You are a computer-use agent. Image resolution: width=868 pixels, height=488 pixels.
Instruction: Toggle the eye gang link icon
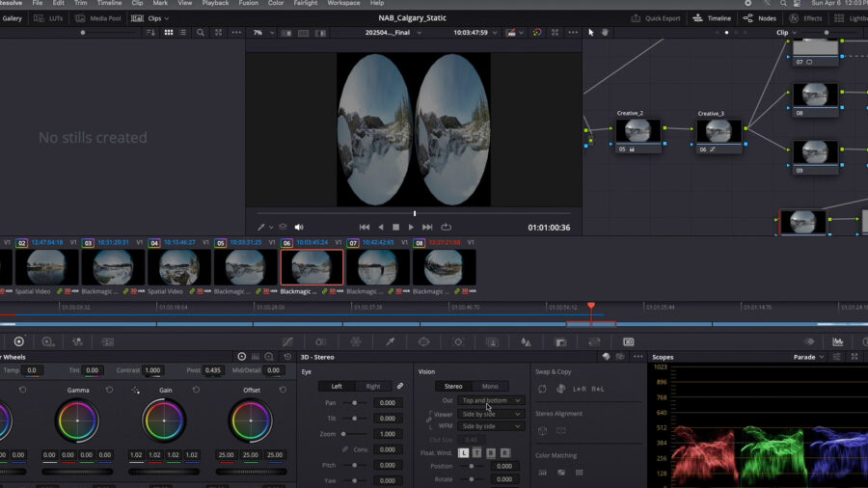(x=400, y=386)
